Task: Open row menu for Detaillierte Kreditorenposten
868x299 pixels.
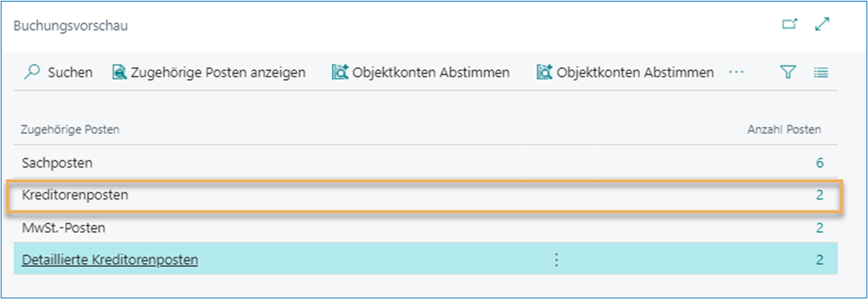Action: click(x=557, y=260)
